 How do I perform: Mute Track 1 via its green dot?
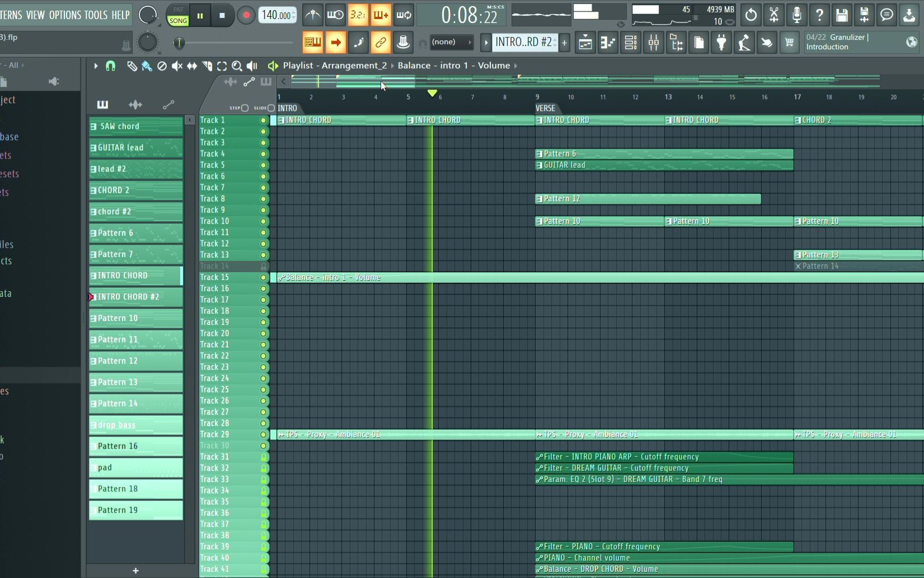click(263, 120)
